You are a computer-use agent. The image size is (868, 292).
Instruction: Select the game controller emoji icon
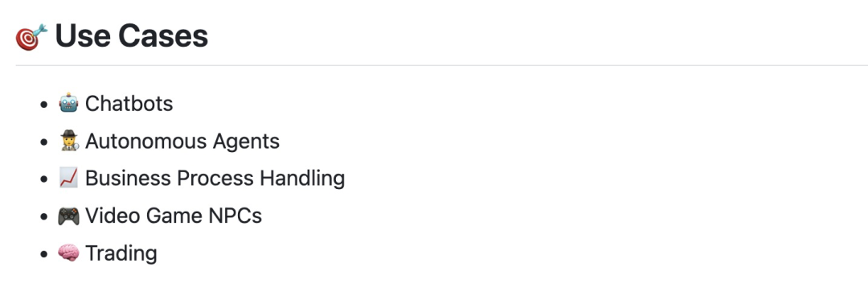68,216
